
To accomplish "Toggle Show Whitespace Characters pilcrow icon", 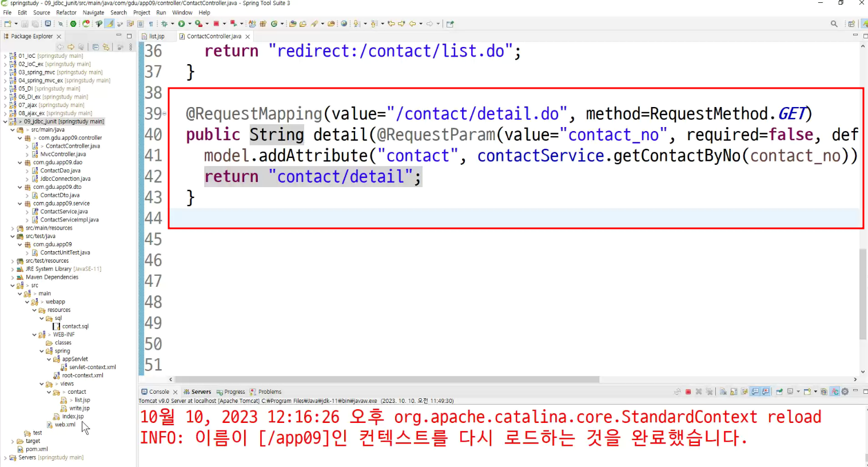I will click(x=151, y=23).
